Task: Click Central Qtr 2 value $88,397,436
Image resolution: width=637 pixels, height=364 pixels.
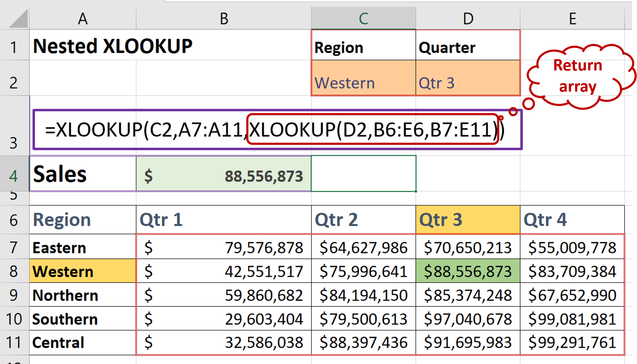Action: [x=364, y=343]
